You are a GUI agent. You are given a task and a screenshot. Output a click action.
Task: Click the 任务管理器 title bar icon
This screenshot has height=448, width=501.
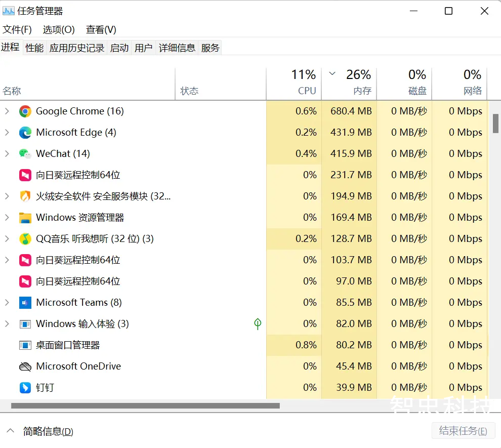[x=8, y=11]
